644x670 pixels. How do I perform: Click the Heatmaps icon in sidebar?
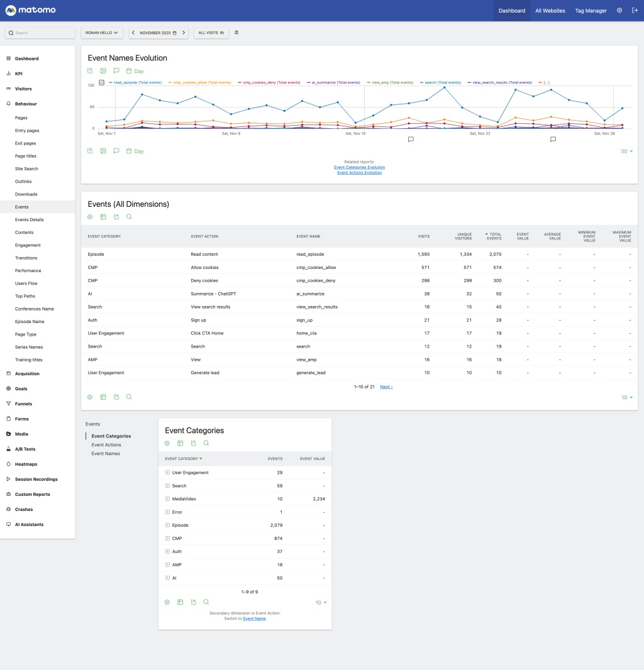[x=8, y=464]
